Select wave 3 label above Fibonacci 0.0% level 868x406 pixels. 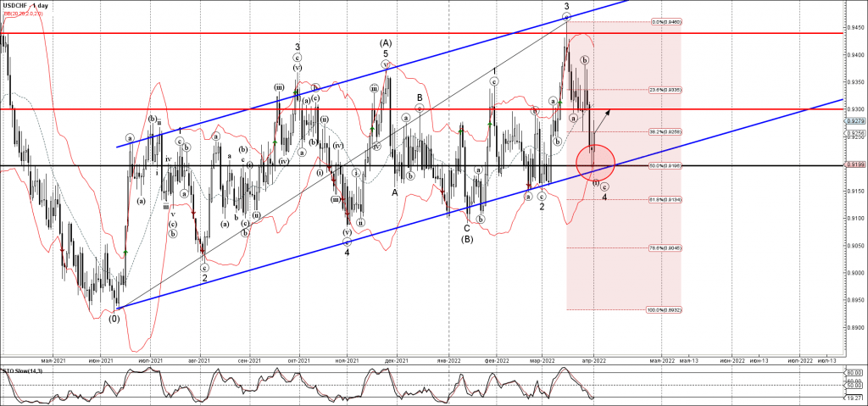tap(567, 6)
